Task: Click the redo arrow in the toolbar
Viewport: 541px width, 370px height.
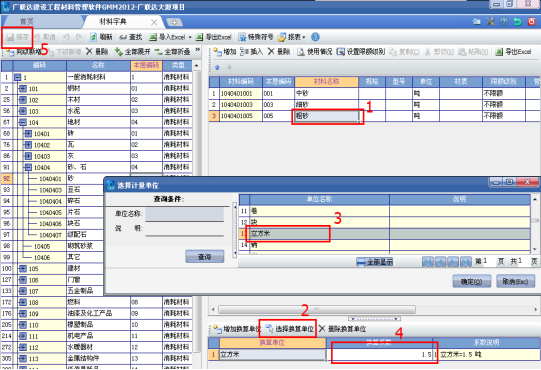Action: [x=79, y=37]
